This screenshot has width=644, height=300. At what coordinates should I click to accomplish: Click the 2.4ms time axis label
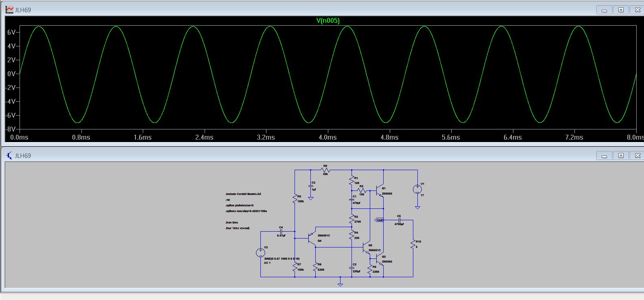(204, 137)
